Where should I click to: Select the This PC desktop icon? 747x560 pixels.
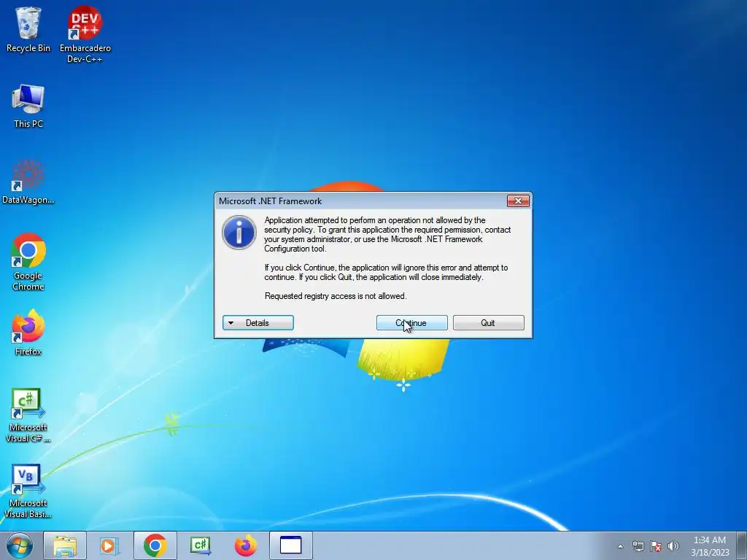pyautogui.click(x=28, y=106)
